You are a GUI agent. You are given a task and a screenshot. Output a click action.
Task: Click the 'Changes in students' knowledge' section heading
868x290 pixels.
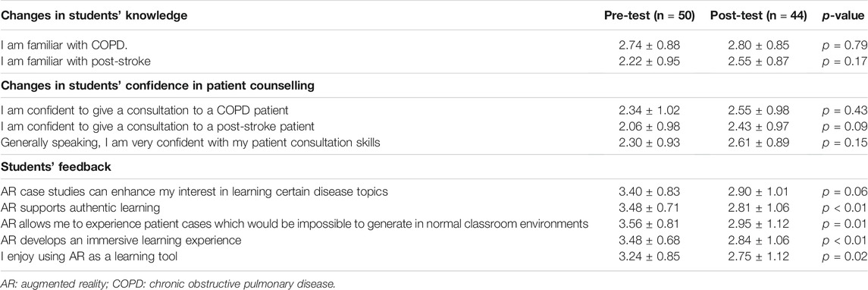click(94, 15)
